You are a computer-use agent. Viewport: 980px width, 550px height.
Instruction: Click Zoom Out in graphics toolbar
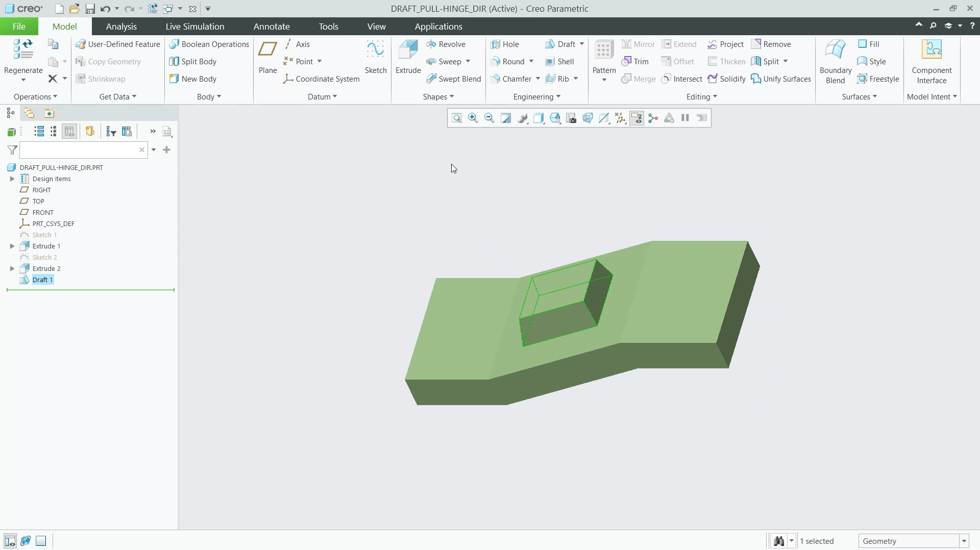click(489, 118)
